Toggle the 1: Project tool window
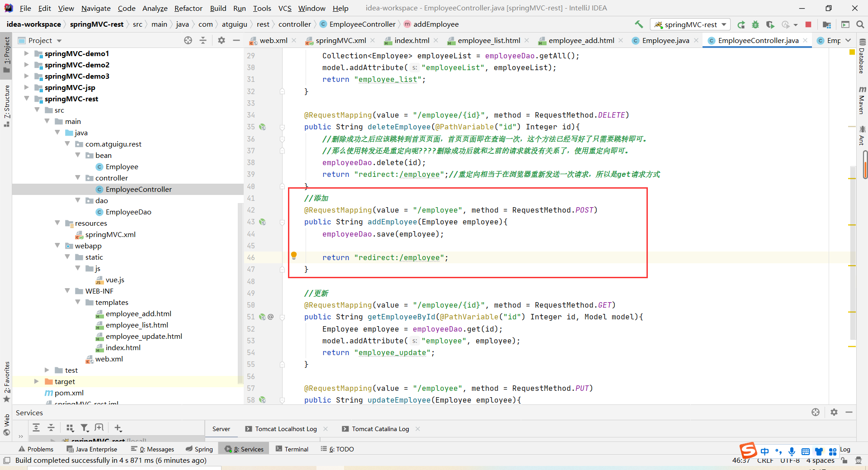 tap(6, 54)
